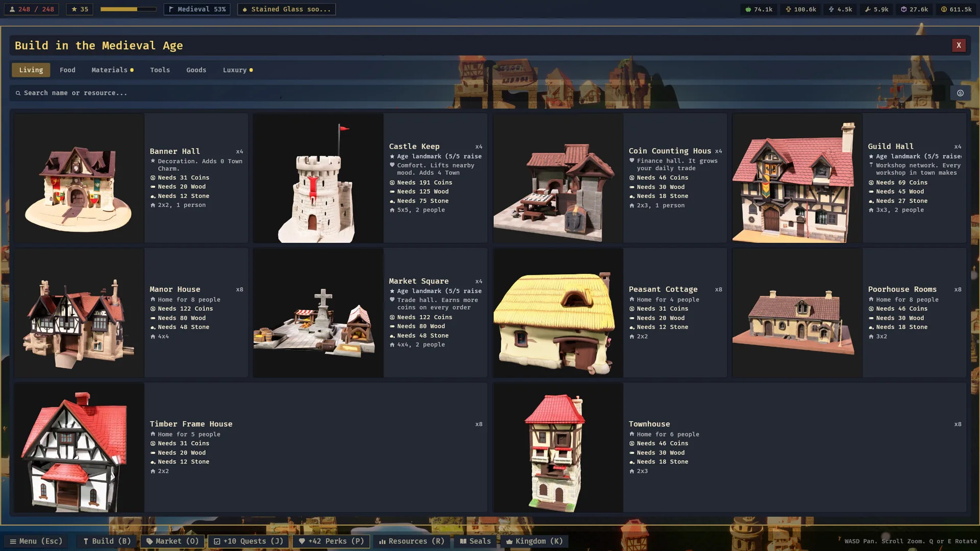Open +10 Quests (J) button
This screenshot has height=551, width=980.
pos(249,541)
